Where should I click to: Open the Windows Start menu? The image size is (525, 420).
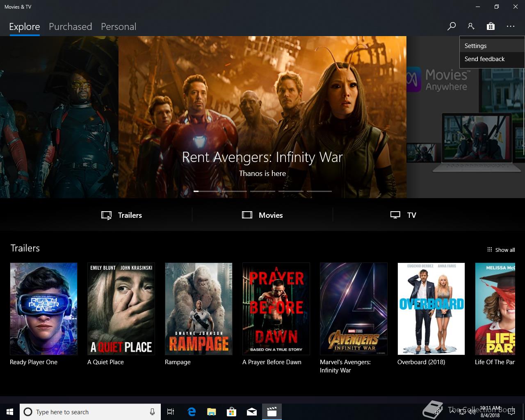click(x=10, y=412)
